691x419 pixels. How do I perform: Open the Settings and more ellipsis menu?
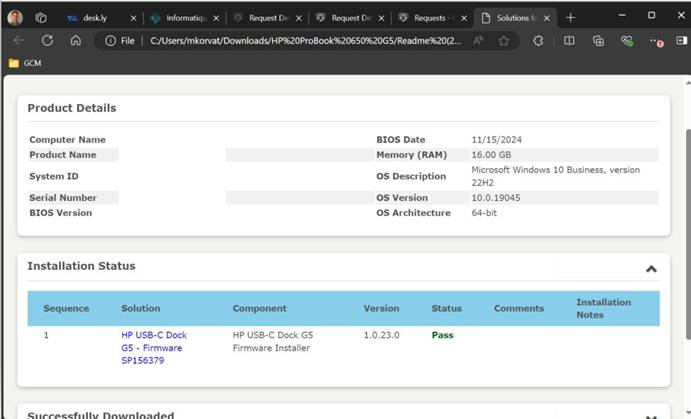pyautogui.click(x=656, y=41)
